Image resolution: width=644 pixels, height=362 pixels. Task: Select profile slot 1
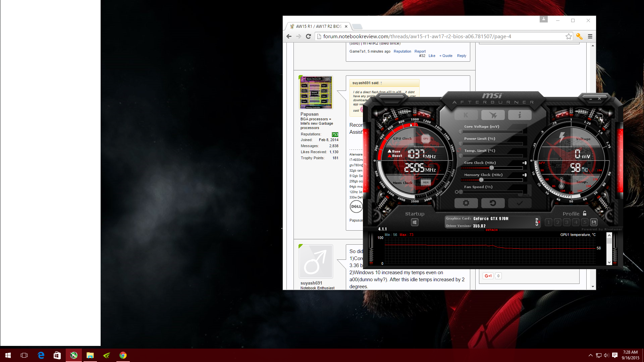[548, 222]
